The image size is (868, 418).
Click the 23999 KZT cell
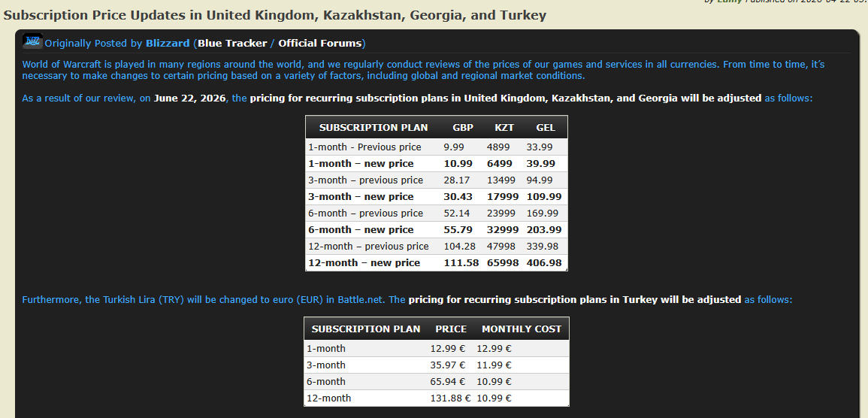pyautogui.click(x=501, y=214)
